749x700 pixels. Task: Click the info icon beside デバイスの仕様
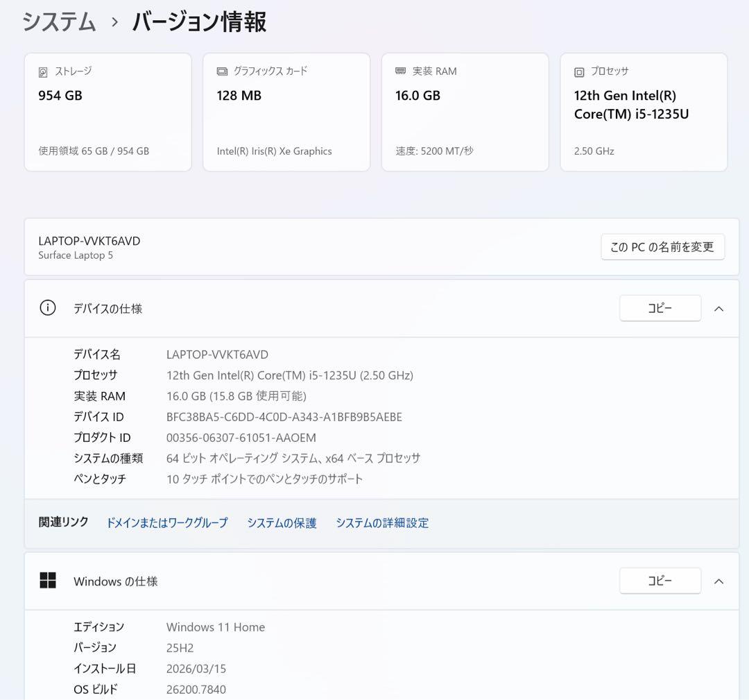click(48, 308)
